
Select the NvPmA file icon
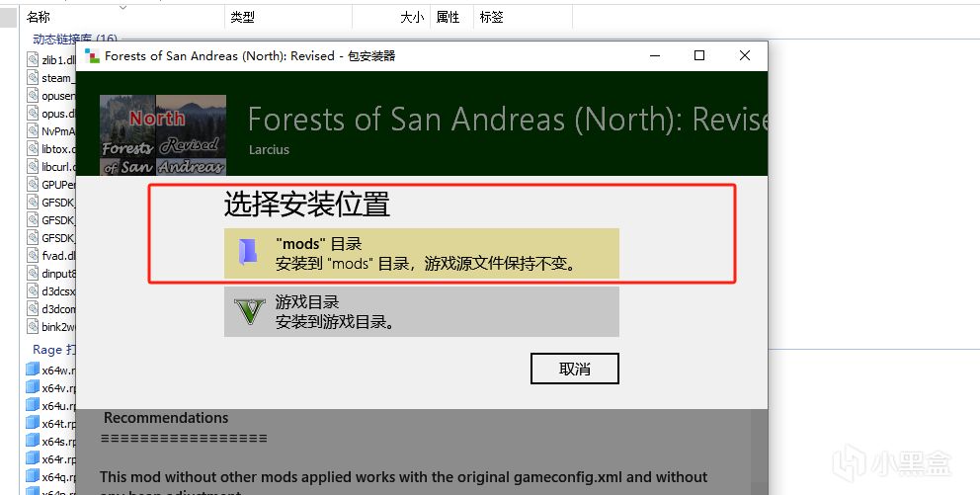pyautogui.click(x=33, y=130)
